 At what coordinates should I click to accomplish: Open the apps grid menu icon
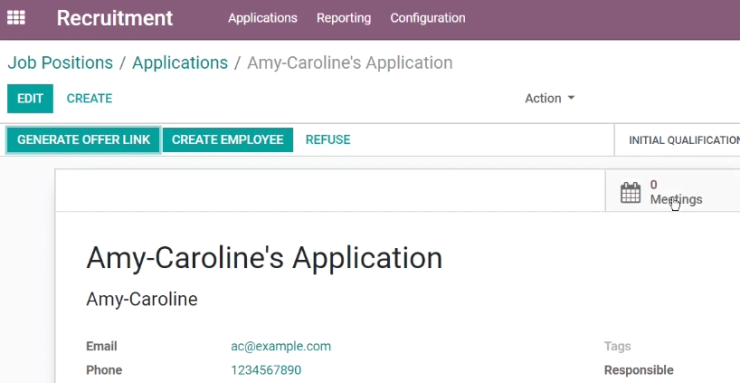(x=16, y=18)
